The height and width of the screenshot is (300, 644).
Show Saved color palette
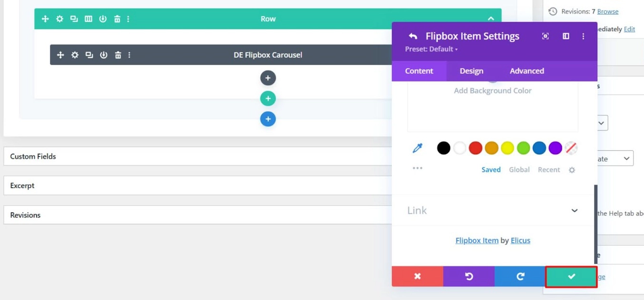click(x=491, y=170)
